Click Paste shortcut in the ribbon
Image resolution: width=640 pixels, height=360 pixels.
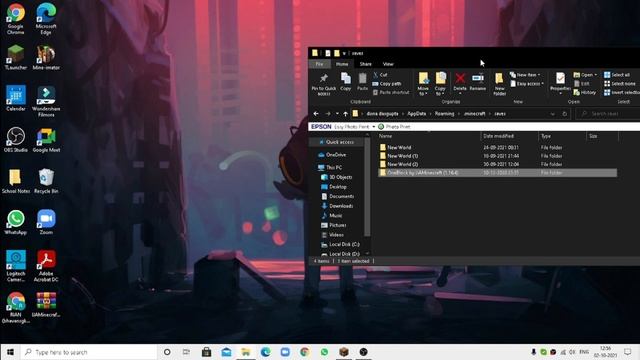(x=391, y=93)
